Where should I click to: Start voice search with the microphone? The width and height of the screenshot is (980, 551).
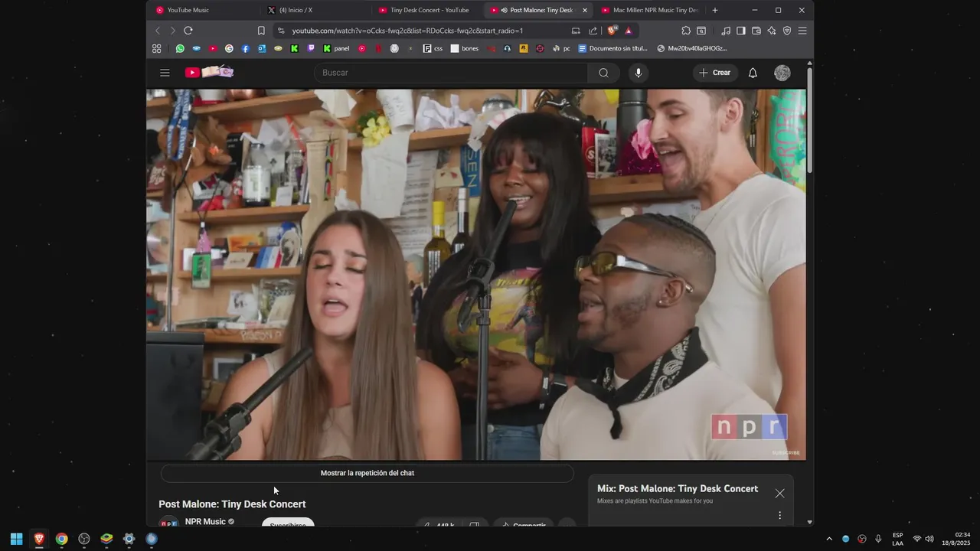(638, 73)
